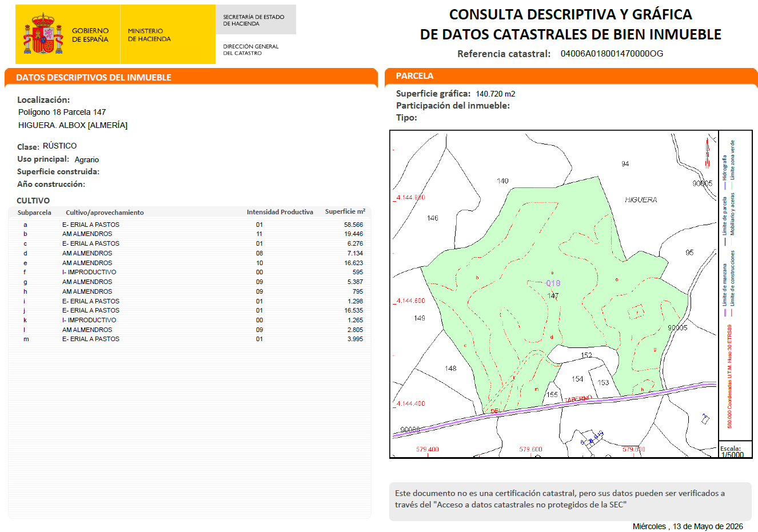Click parcel 95 label on the map
This screenshot has height=532, width=758.
click(x=689, y=252)
